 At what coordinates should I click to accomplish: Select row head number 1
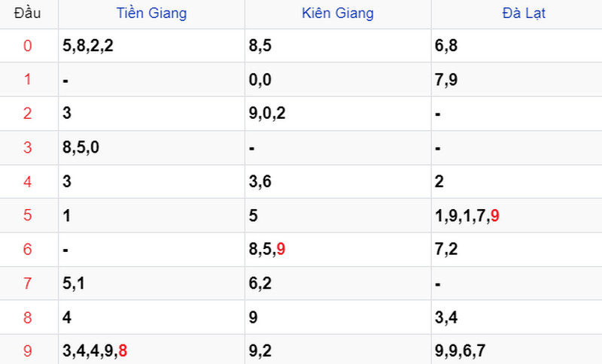pos(27,80)
